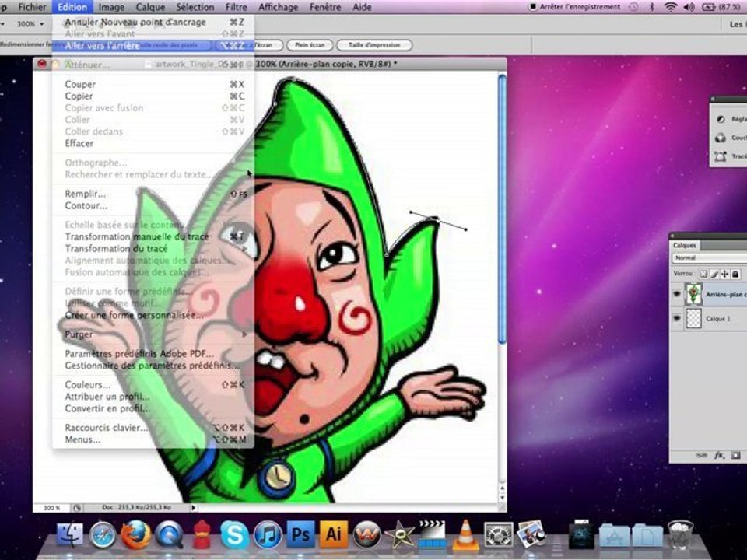Viewport: 747px width, 560px height.
Task: Click the document's vertical scrollbar thumb
Action: point(502,208)
